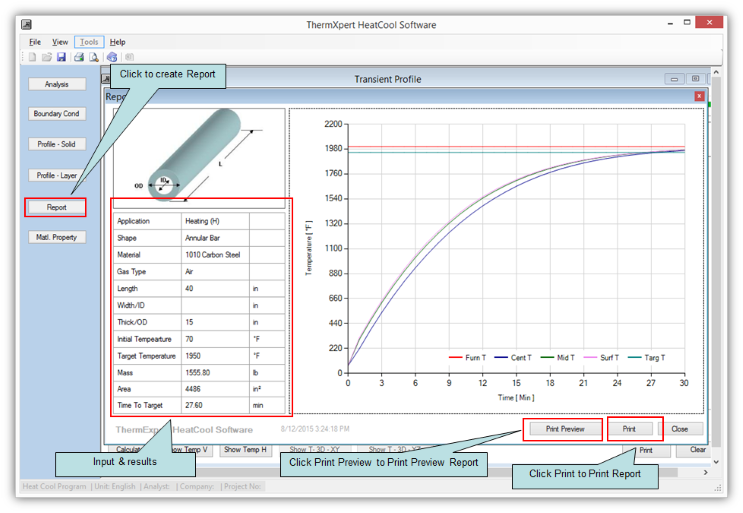743x513 pixels.
Task: Select the Profile - Solid button
Action: [x=57, y=144]
